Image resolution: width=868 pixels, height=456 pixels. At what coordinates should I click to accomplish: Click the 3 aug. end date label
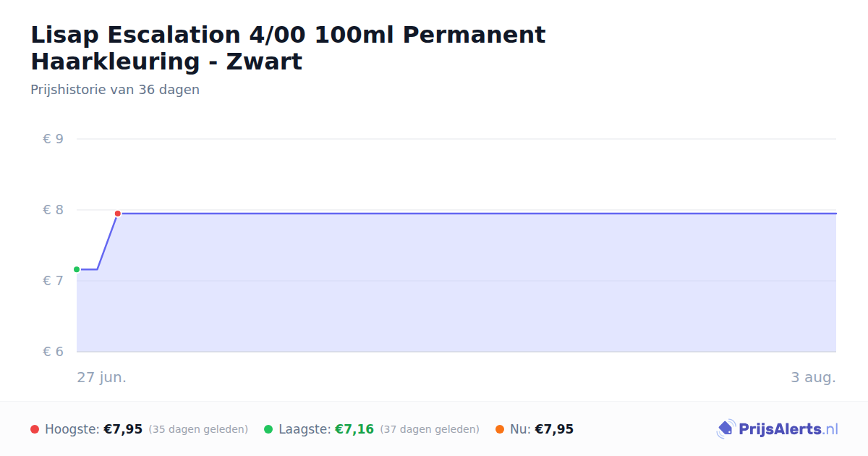(814, 377)
